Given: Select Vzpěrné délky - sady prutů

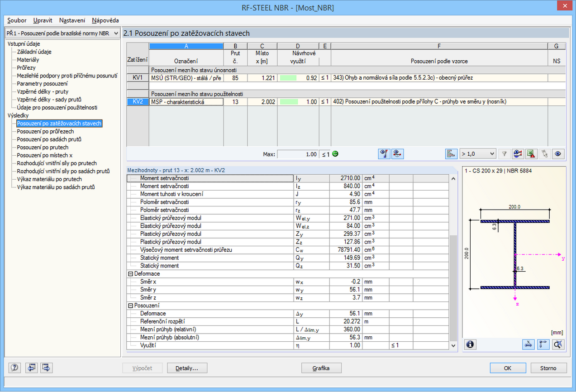Looking at the screenshot, I should pyautogui.click(x=49, y=99).
